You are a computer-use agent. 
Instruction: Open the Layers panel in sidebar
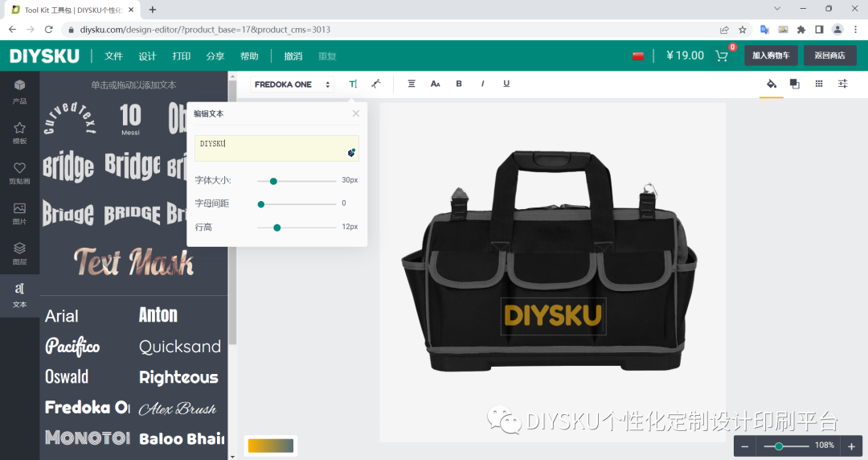click(x=19, y=253)
